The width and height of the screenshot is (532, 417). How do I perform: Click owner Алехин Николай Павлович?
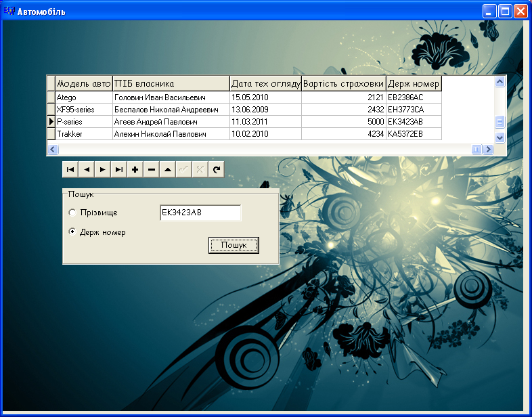[171, 134]
